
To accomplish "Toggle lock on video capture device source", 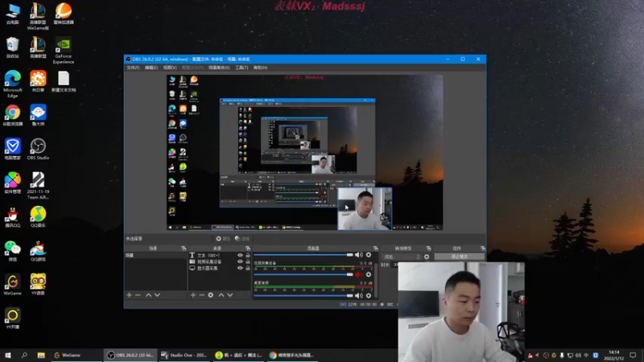I will (248, 262).
